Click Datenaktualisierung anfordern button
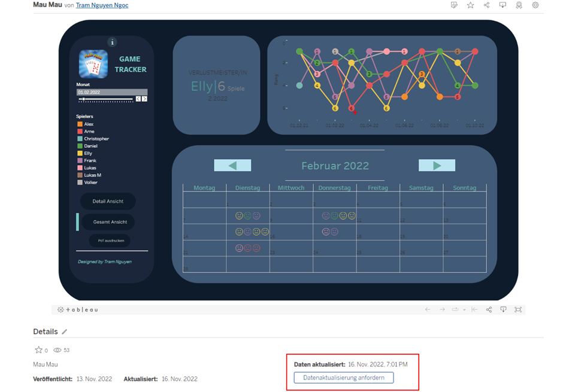The image size is (566, 392). (x=344, y=378)
